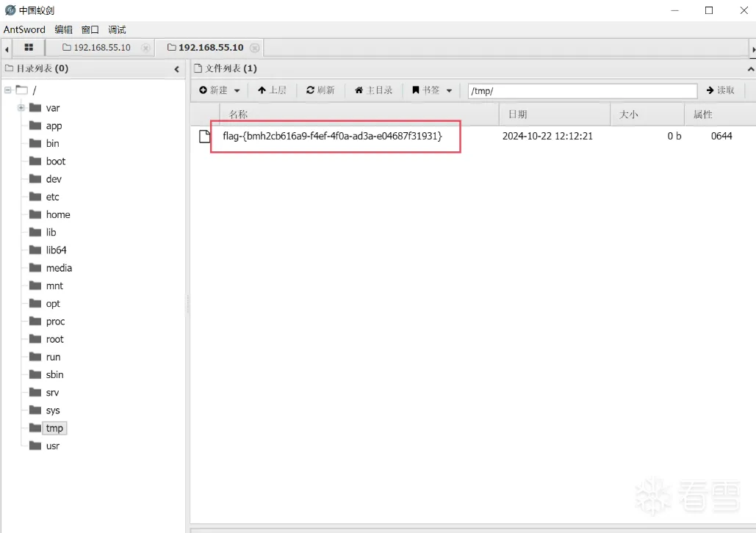Viewport: 756px width, 533px height.
Task: Select the lib64 folder icon
Action: (35, 250)
